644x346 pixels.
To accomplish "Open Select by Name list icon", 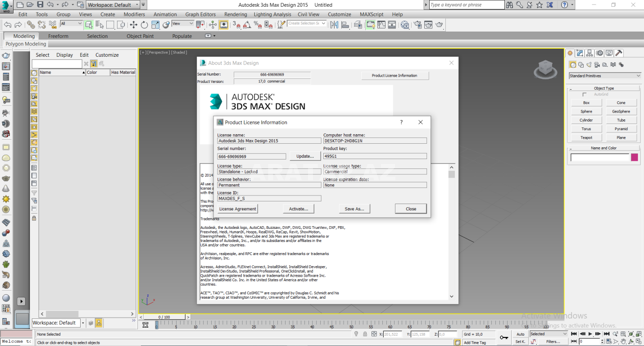I will tap(99, 24).
